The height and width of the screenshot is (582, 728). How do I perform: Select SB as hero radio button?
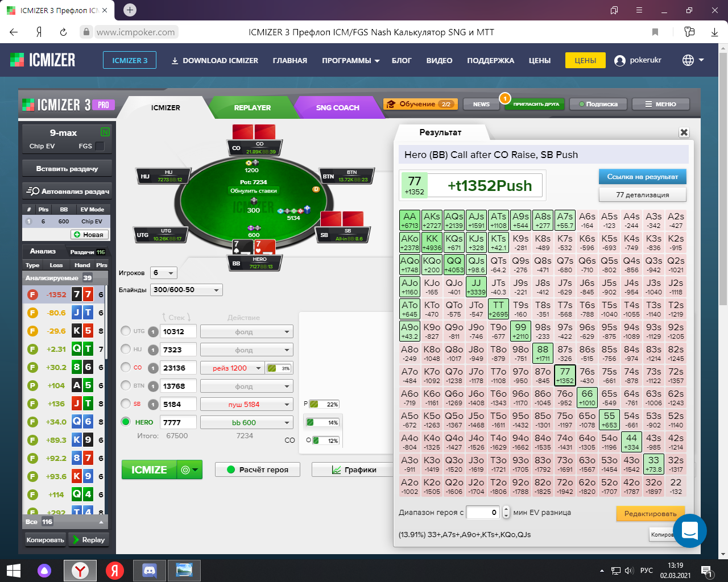[126, 404]
